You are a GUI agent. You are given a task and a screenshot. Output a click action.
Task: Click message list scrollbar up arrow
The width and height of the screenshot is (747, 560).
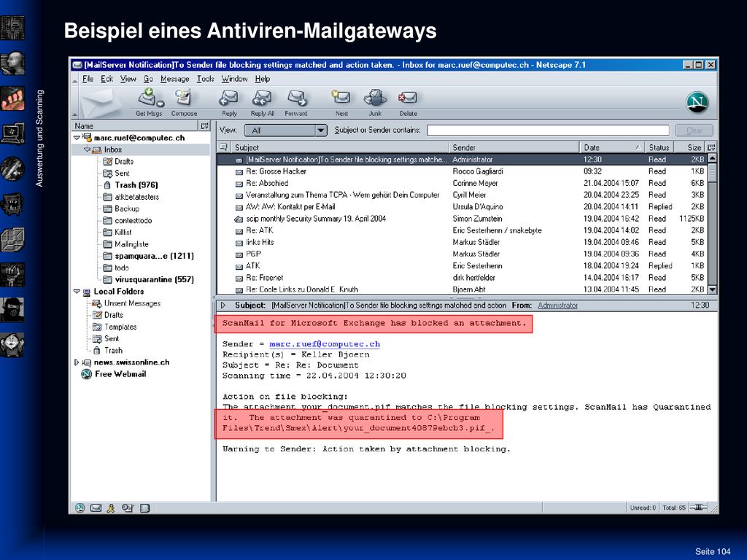(x=712, y=158)
